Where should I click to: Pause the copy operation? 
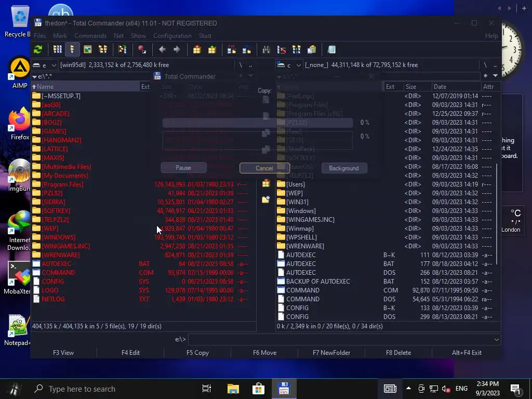coord(183,168)
